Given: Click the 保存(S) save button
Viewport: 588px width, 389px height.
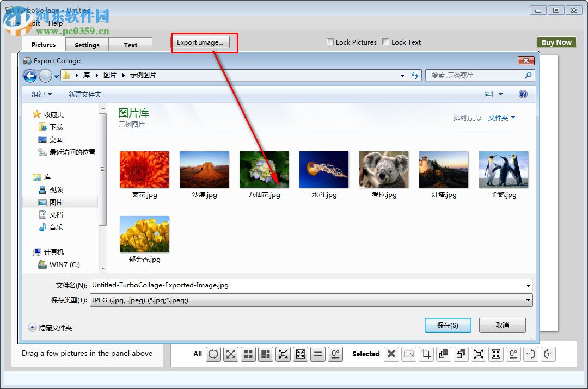Looking at the screenshot, I should tap(448, 325).
